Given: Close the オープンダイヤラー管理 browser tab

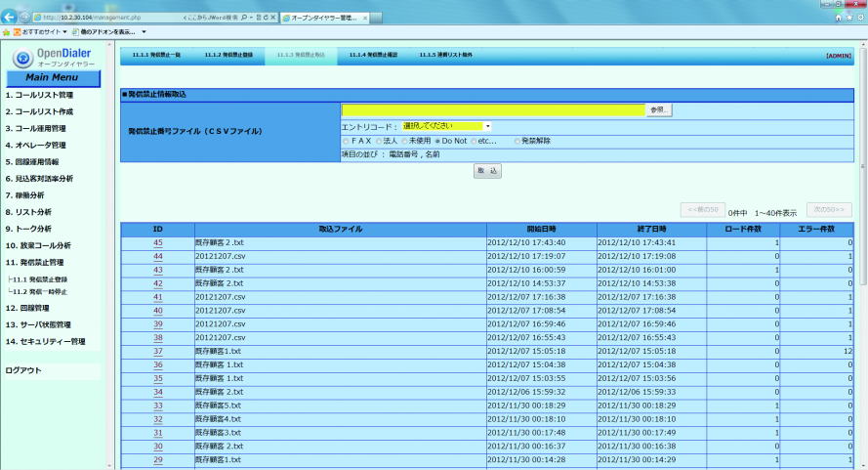Looking at the screenshot, I should 365,18.
